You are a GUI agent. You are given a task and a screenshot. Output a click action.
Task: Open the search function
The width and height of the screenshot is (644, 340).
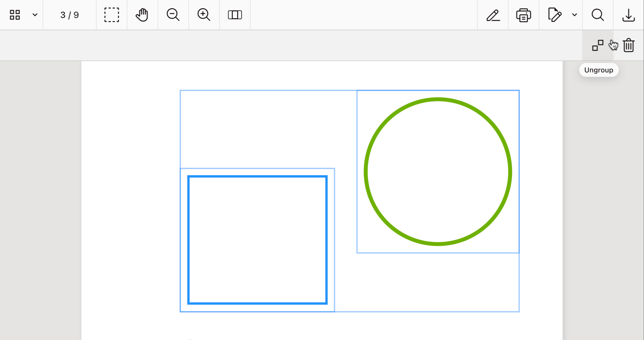coord(597,14)
